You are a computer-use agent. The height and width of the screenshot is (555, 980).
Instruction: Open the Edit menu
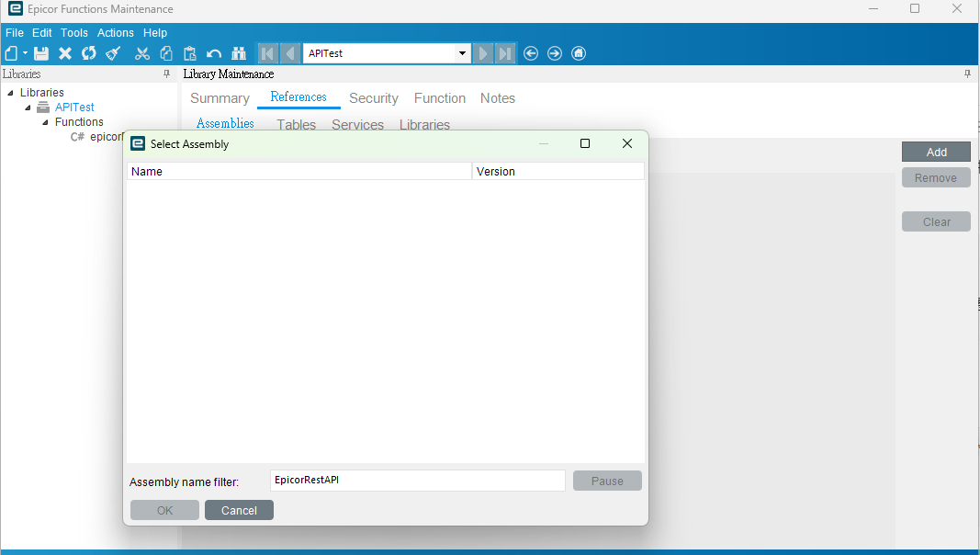[42, 32]
